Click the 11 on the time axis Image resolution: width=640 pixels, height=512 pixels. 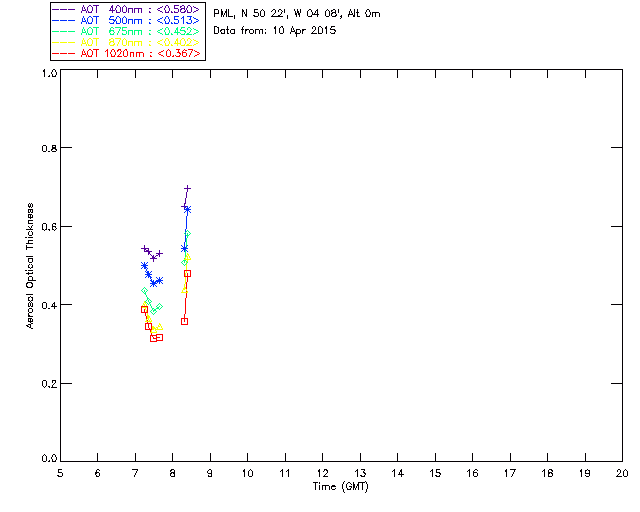[x=285, y=473]
